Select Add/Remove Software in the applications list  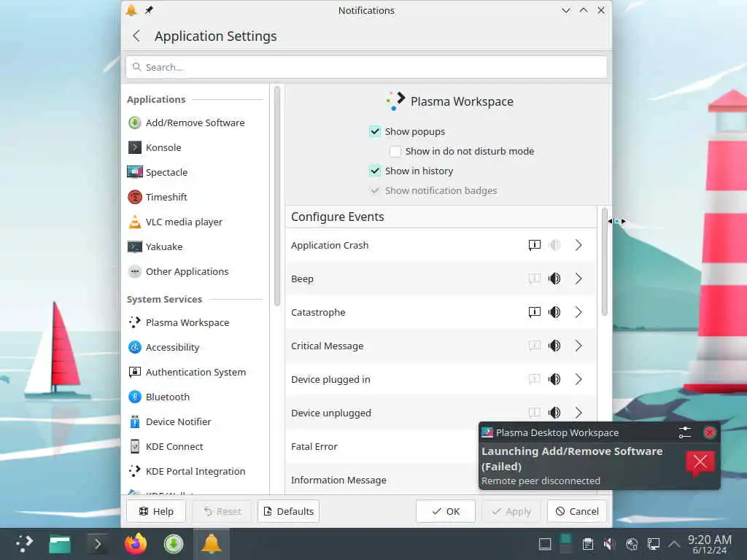[195, 122]
